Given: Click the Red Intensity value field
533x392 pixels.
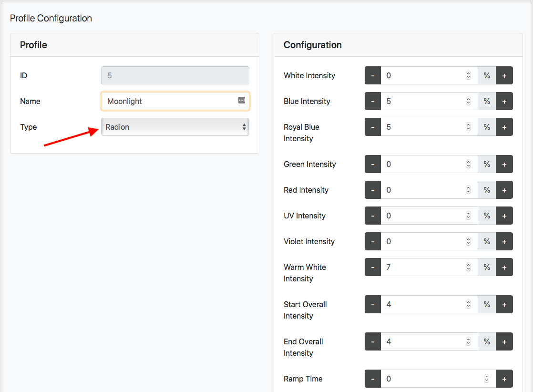Looking at the screenshot, I should pyautogui.click(x=430, y=190).
